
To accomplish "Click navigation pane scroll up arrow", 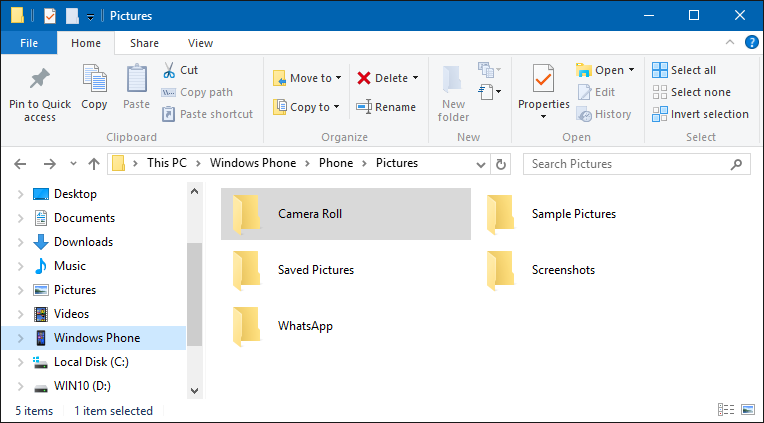I will click(194, 191).
